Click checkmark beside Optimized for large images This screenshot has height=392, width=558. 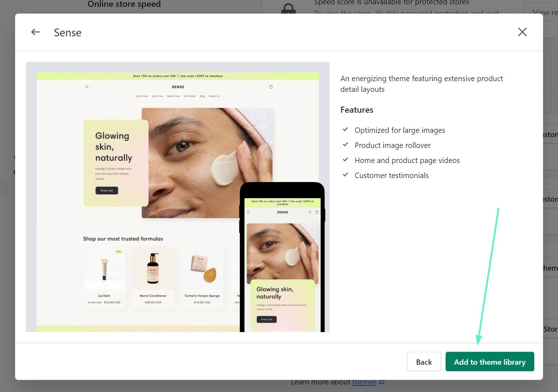(x=345, y=130)
